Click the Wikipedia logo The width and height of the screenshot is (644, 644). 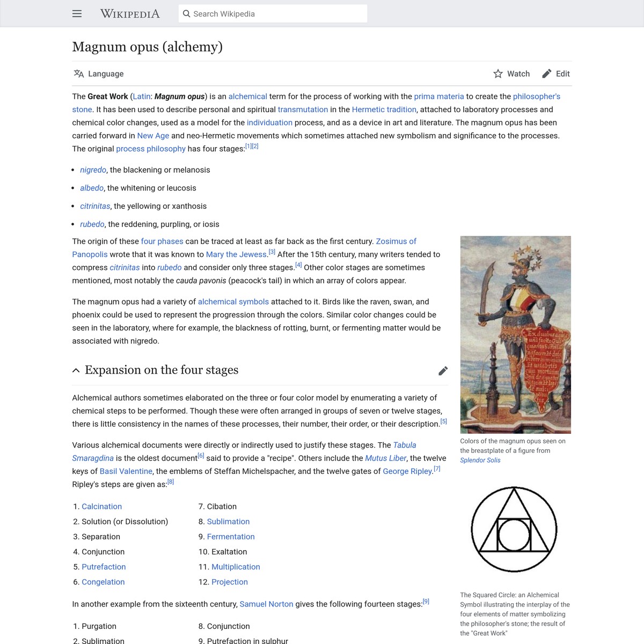pos(129,14)
